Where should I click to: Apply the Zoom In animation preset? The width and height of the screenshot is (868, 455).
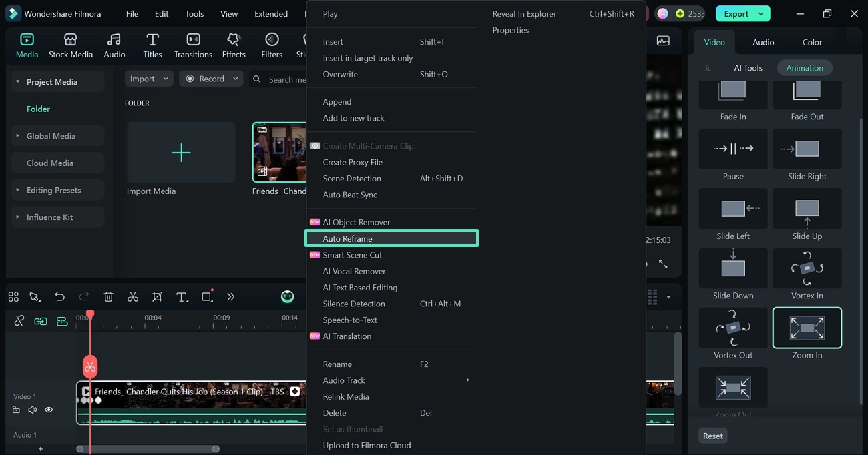807,328
